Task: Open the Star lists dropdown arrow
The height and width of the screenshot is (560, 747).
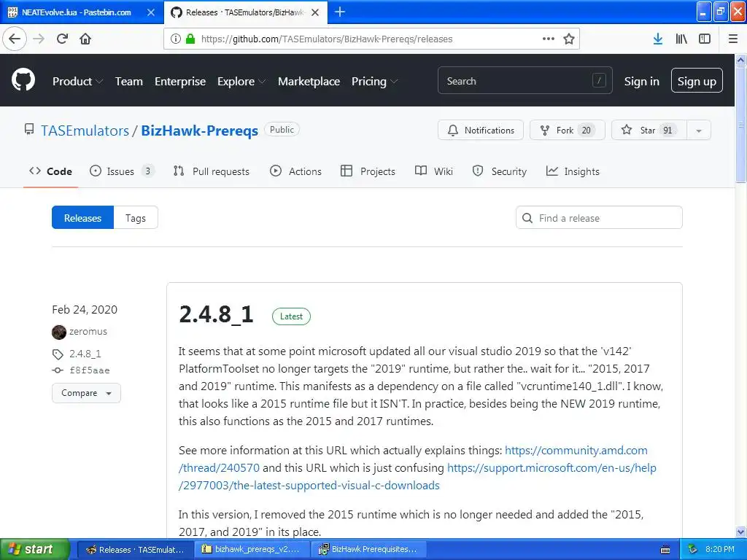Action: tap(699, 131)
